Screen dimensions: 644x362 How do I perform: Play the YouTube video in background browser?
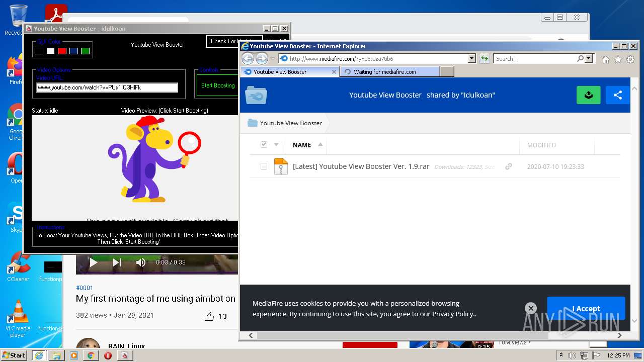pos(93,262)
